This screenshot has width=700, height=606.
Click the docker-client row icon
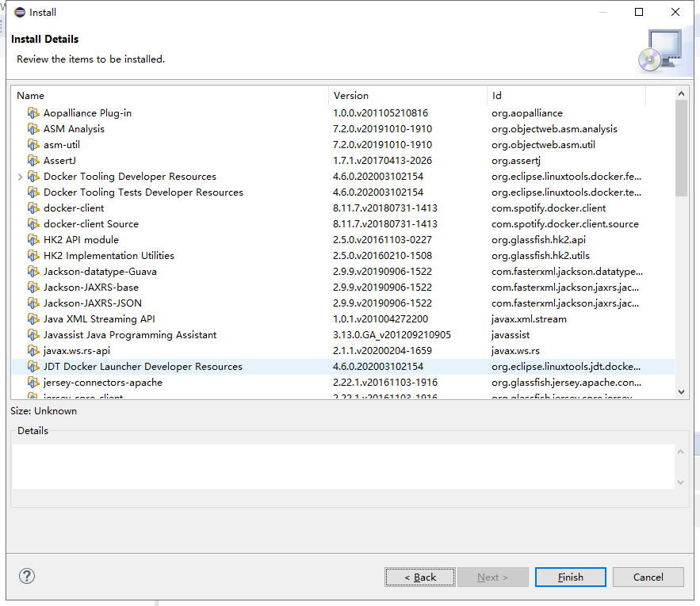(33, 208)
